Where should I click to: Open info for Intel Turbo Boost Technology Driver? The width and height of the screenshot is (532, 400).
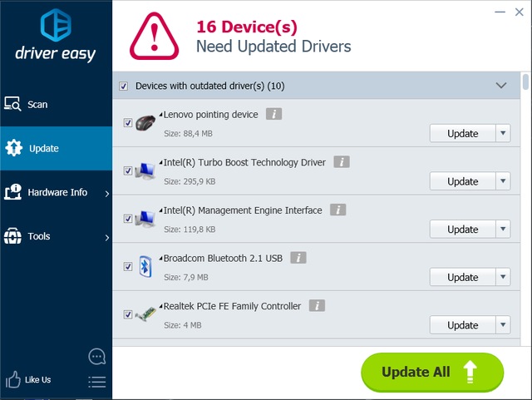pos(342,162)
